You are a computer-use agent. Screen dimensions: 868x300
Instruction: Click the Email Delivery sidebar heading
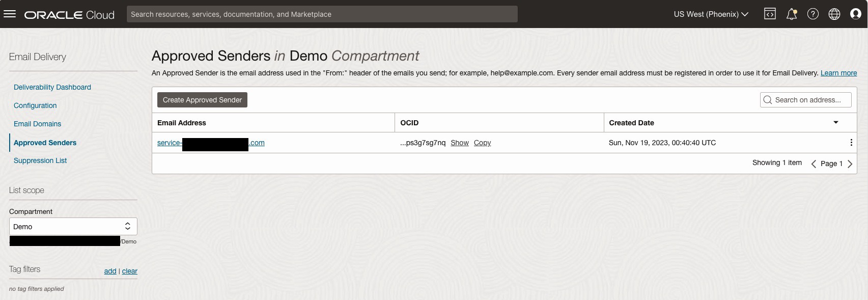(38, 57)
